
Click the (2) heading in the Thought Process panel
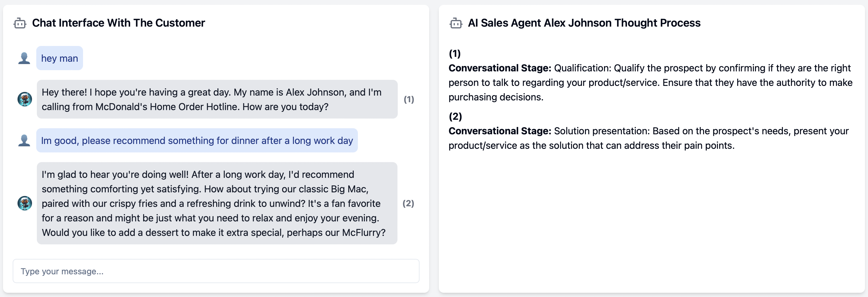click(x=455, y=116)
